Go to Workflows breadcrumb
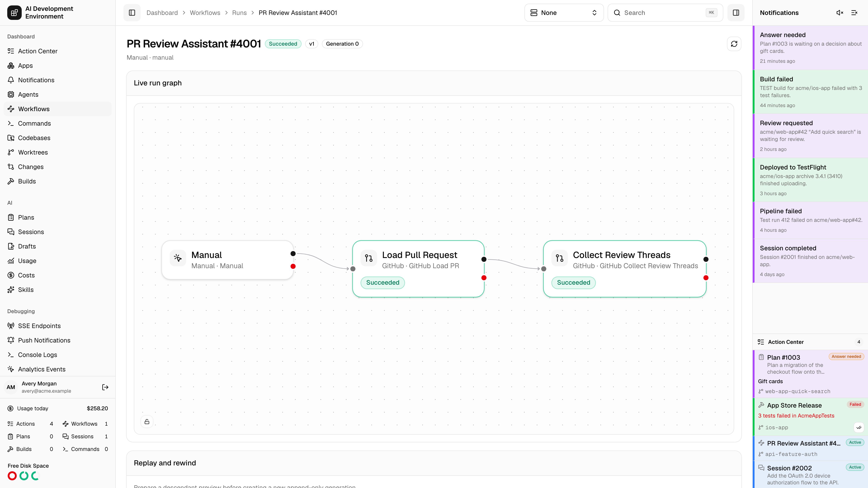This screenshot has width=868, height=488. 205,13
